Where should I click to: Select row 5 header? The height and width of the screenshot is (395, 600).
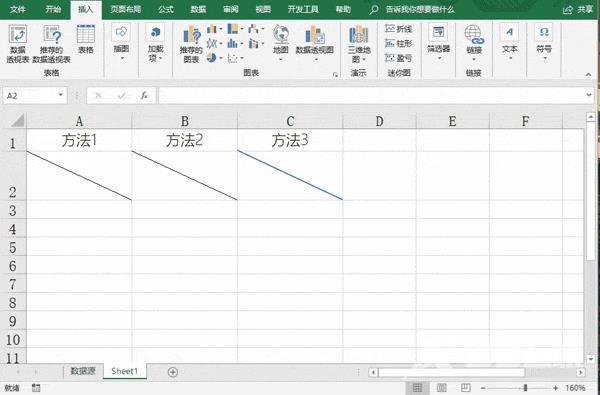[13, 247]
